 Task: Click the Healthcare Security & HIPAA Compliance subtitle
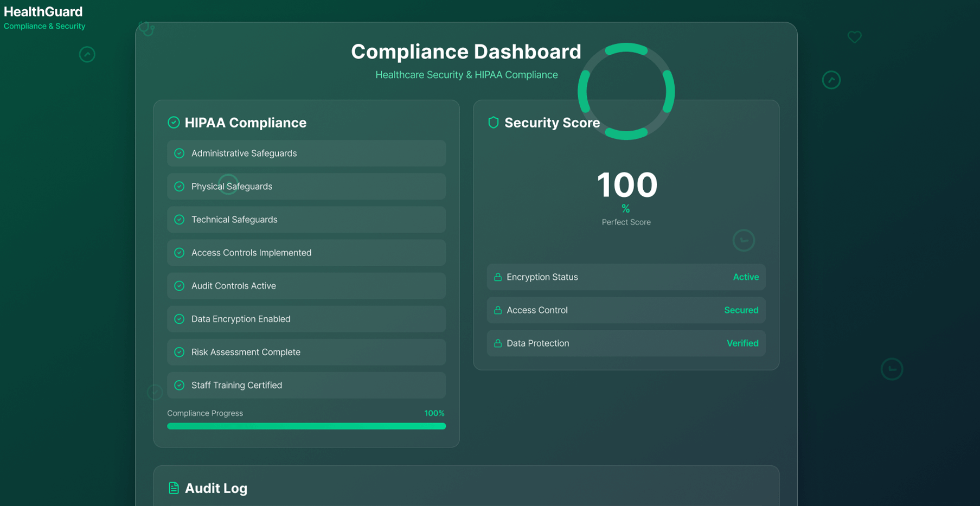coord(466,74)
